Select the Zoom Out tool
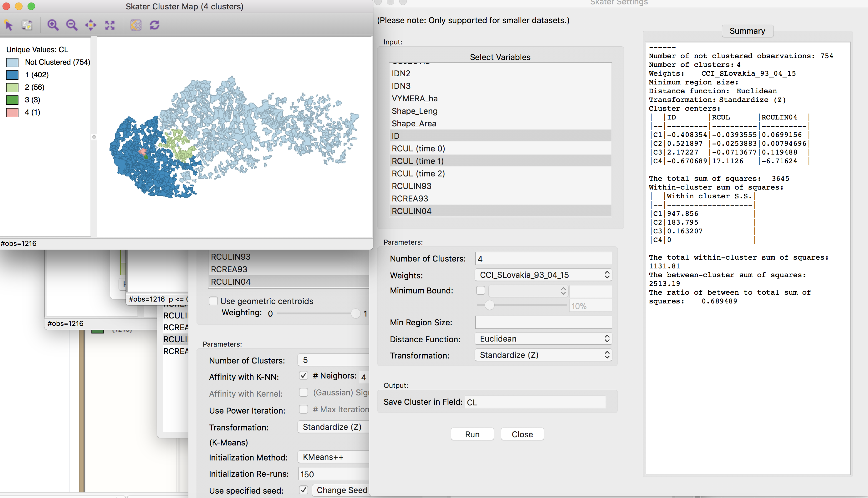 (72, 25)
